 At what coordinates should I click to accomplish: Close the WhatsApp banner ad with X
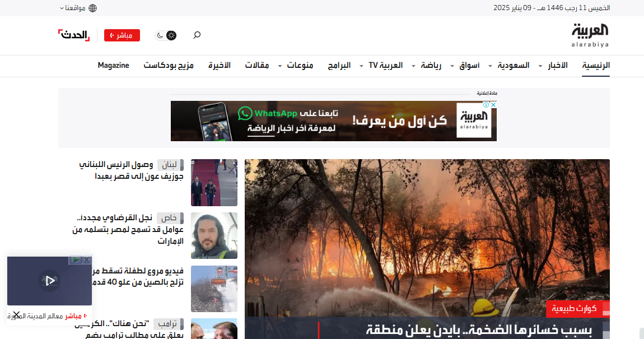(x=493, y=105)
